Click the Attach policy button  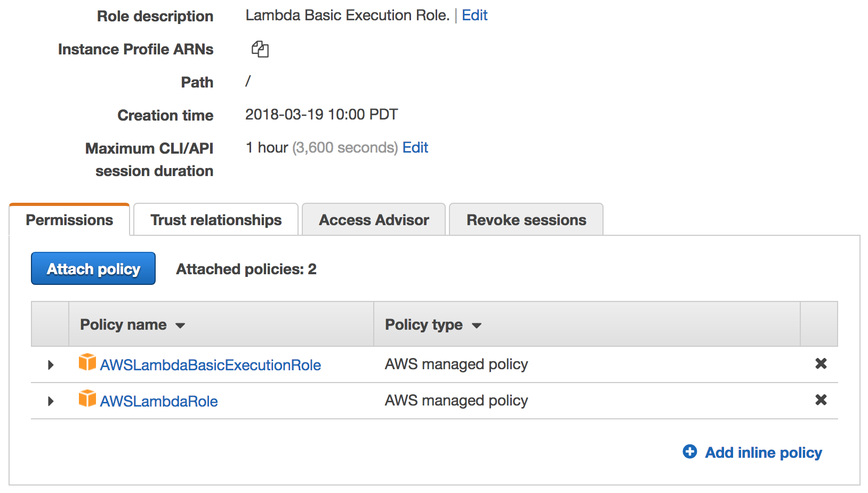[93, 268]
